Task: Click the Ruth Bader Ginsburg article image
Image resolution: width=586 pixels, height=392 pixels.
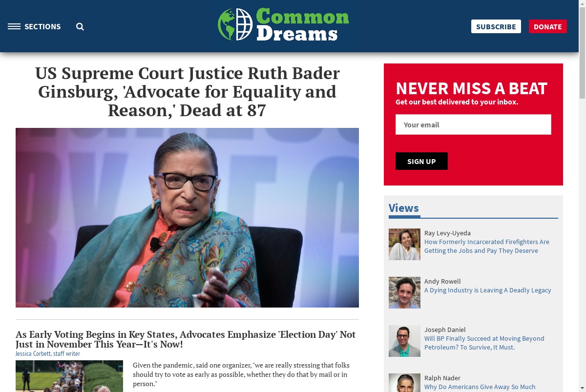Action: (187, 218)
